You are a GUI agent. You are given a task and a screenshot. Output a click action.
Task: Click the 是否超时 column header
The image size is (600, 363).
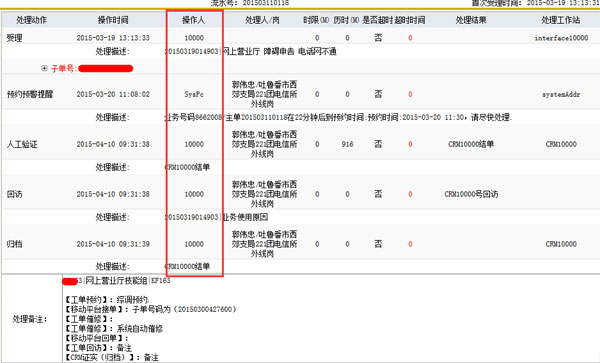click(x=378, y=20)
